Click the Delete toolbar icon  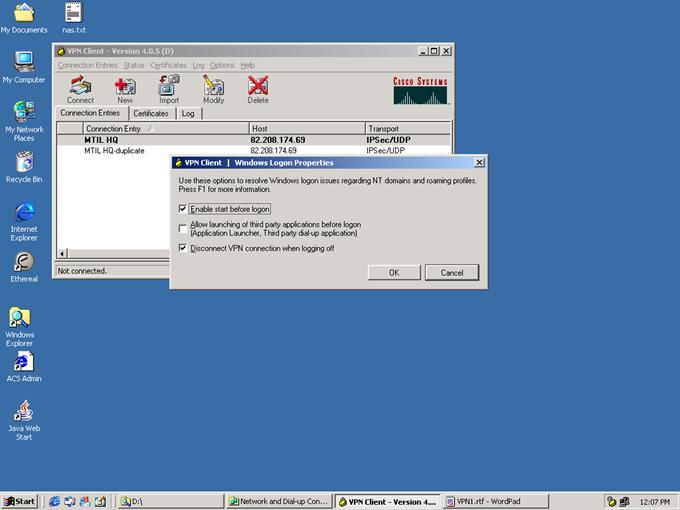coord(258,89)
